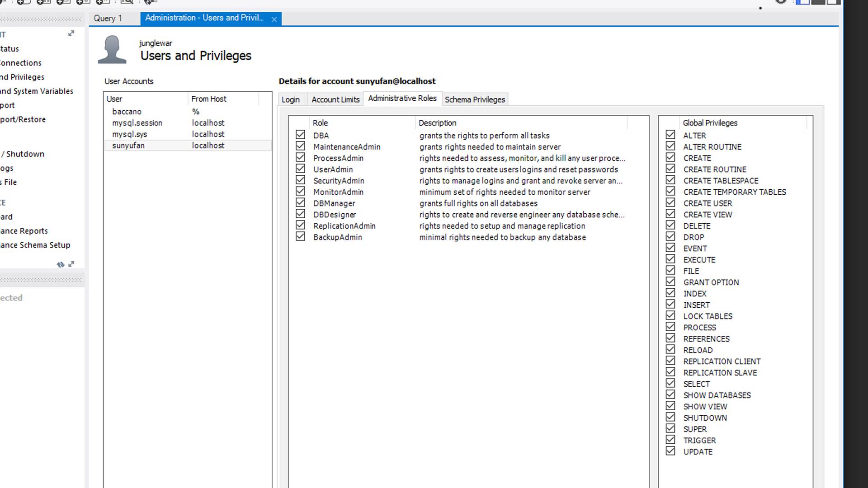Toggle the REPLICATION SLAVE privilege checkbox
Viewport: 868px width, 488px height.
[x=670, y=372]
